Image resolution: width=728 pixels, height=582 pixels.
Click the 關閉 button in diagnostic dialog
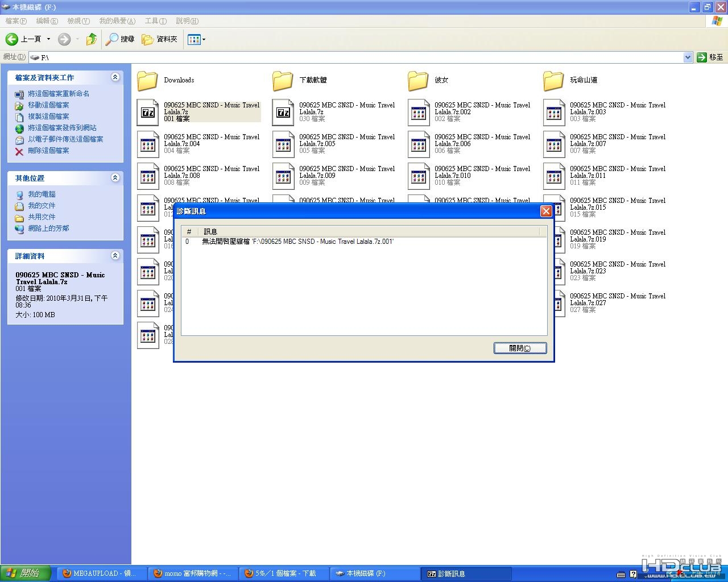click(520, 348)
